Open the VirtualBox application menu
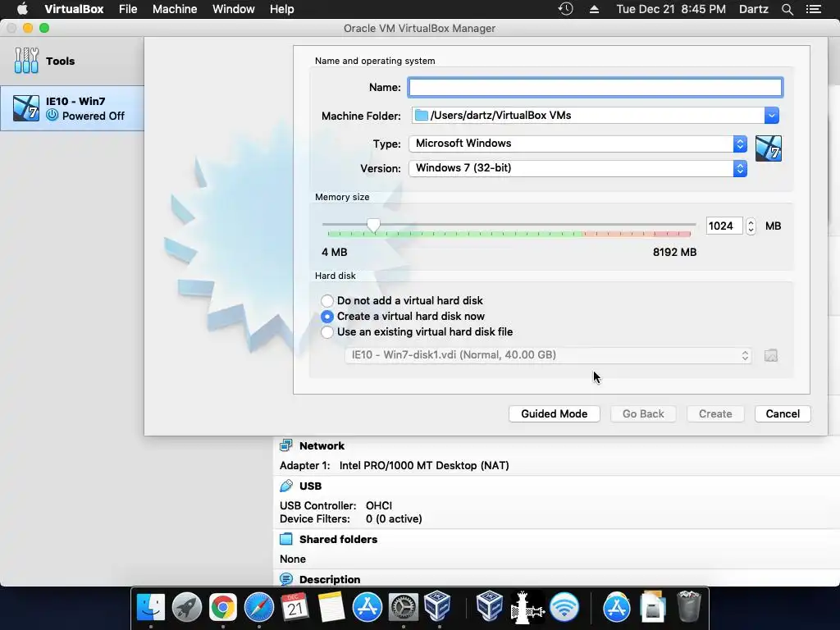The image size is (840, 630). [x=74, y=9]
